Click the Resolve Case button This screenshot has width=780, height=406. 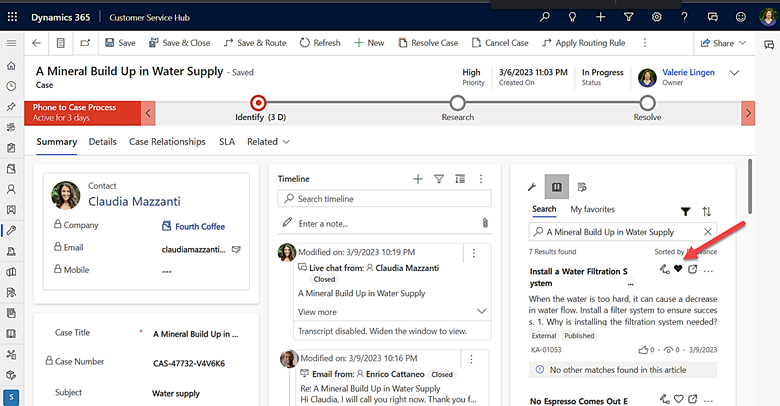[x=427, y=43]
